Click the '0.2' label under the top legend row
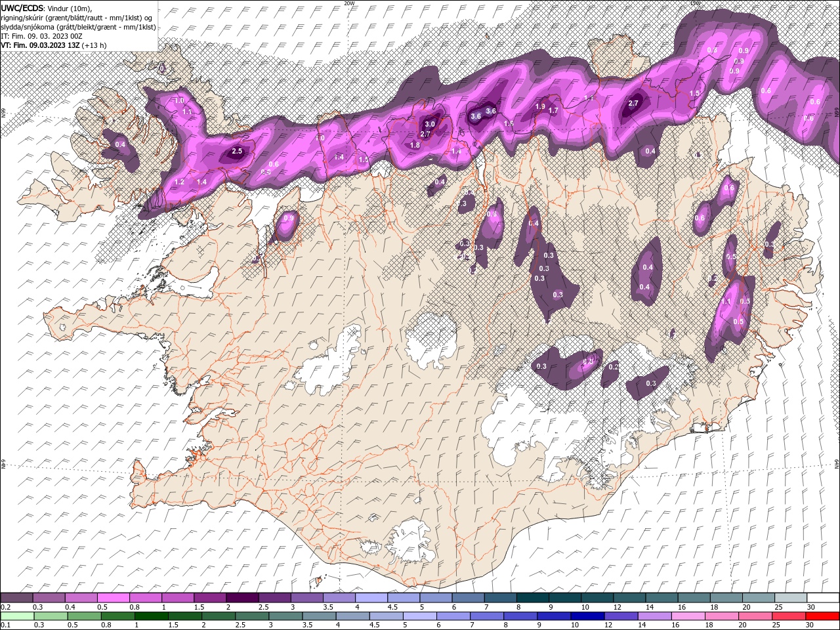 coord(5,607)
